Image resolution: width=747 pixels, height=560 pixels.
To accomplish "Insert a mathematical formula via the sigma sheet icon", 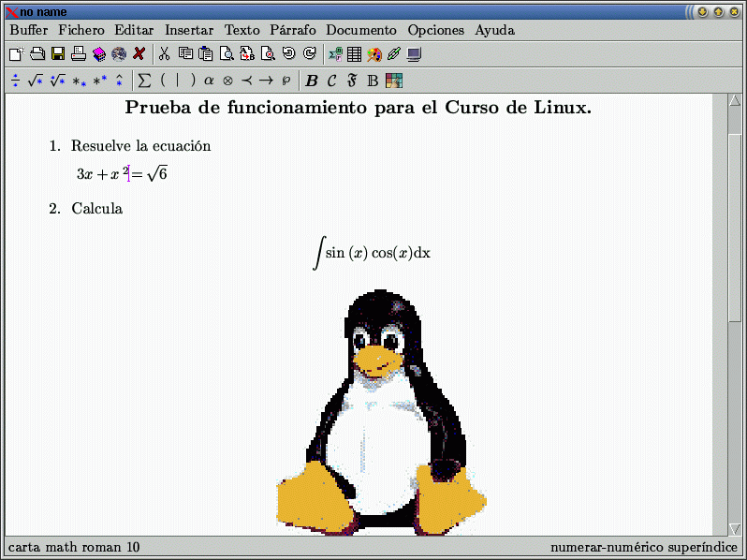I will tap(335, 54).
